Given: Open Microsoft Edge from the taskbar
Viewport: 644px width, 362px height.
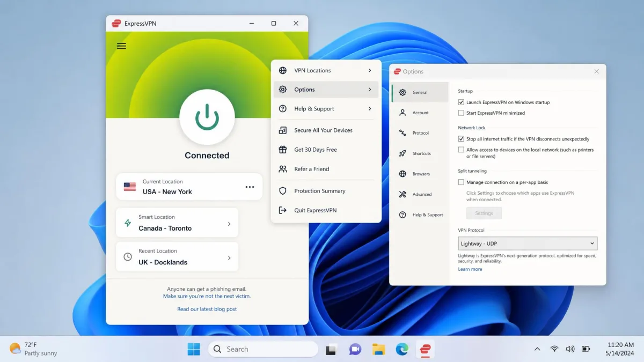Looking at the screenshot, I should 402,349.
